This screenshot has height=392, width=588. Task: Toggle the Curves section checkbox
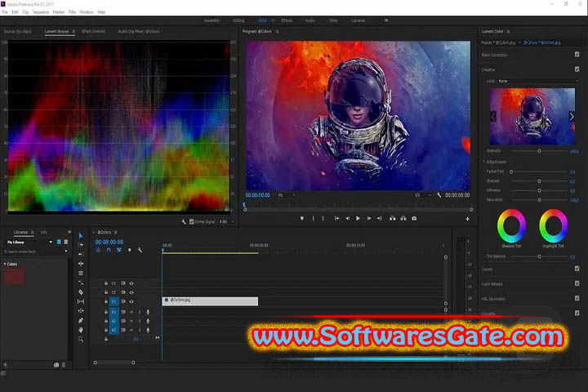(x=577, y=269)
